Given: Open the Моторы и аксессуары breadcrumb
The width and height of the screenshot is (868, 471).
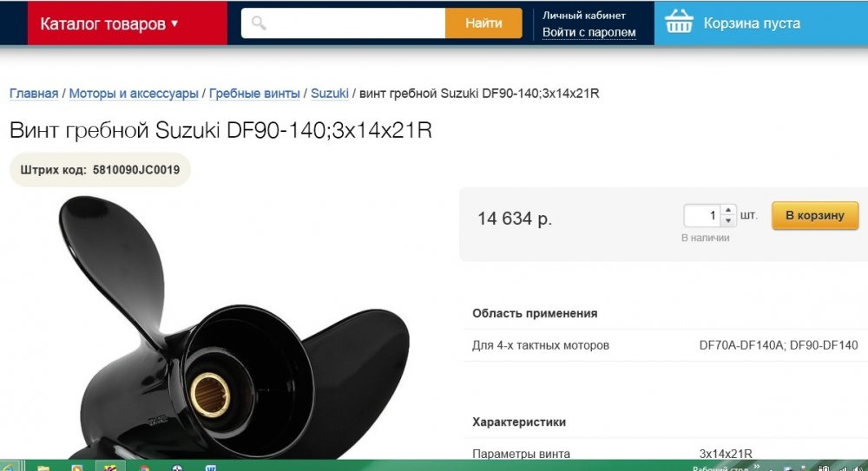Looking at the screenshot, I should click(134, 94).
